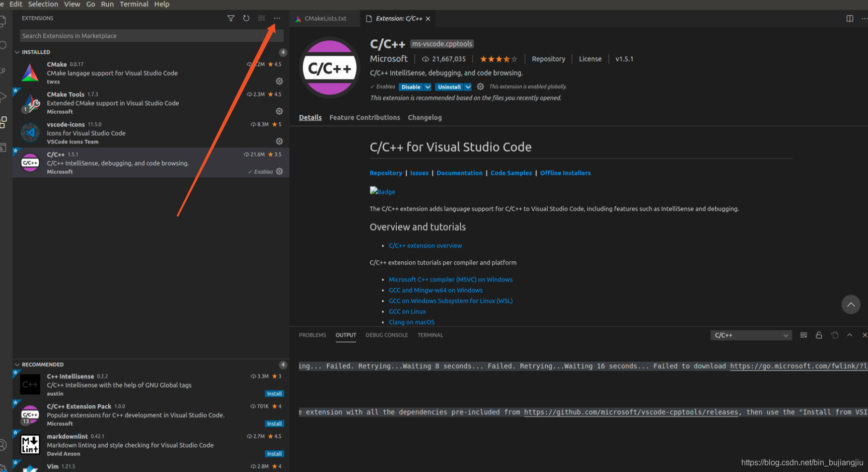
Task: Click the Search Extensions in Marketplace field
Action: point(151,36)
